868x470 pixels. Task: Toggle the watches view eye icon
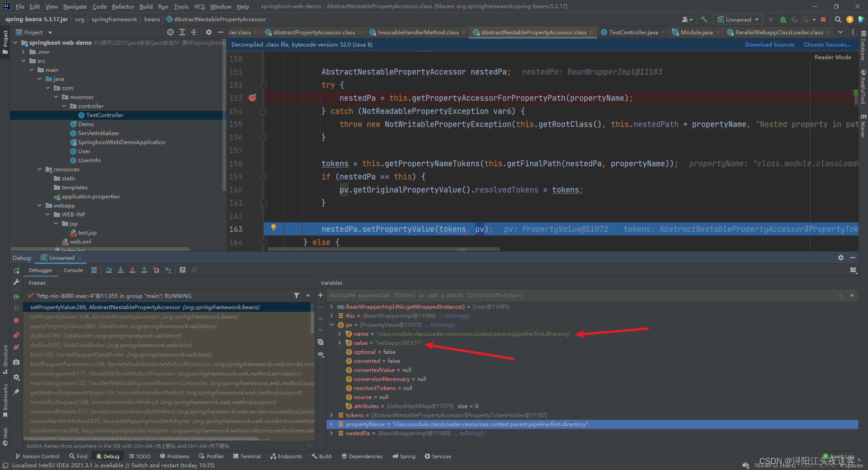(321, 354)
